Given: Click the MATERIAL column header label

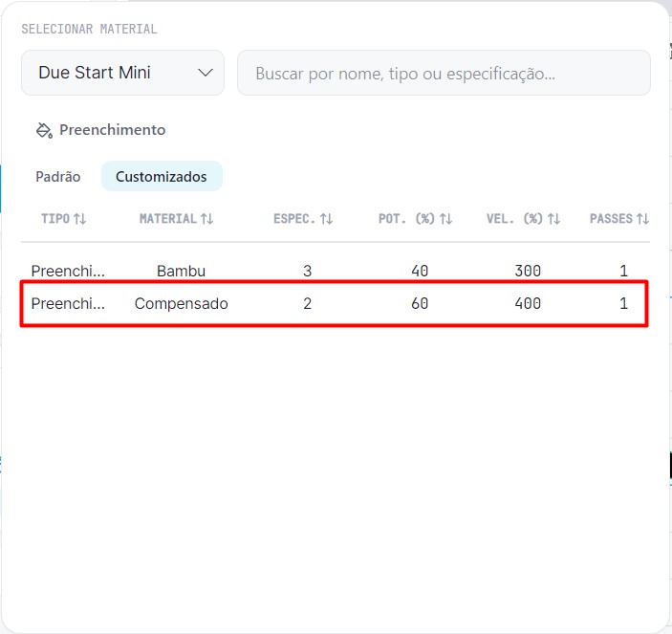Looking at the screenshot, I should coord(168,219).
